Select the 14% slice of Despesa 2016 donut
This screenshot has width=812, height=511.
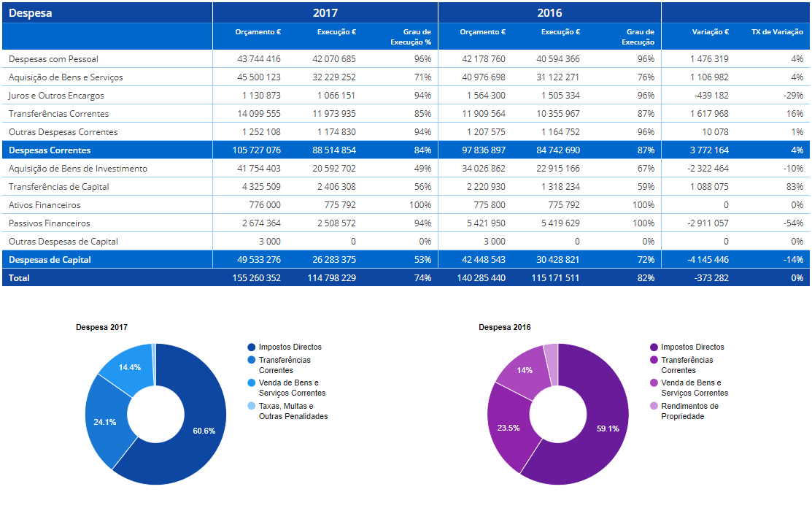click(x=524, y=370)
